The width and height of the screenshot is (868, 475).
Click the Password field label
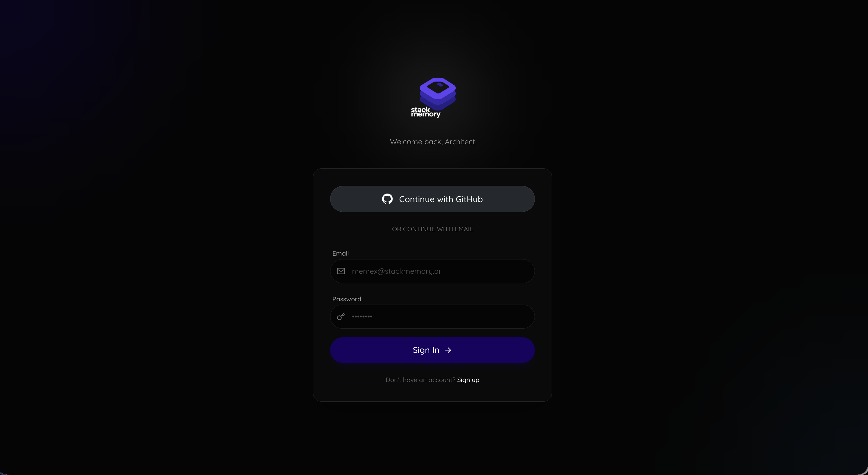coord(347,299)
